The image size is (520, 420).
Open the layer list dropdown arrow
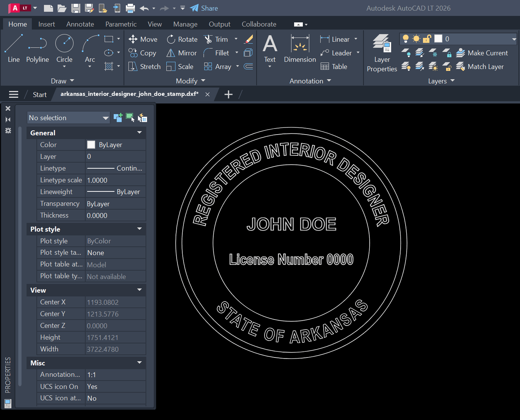[x=514, y=39]
